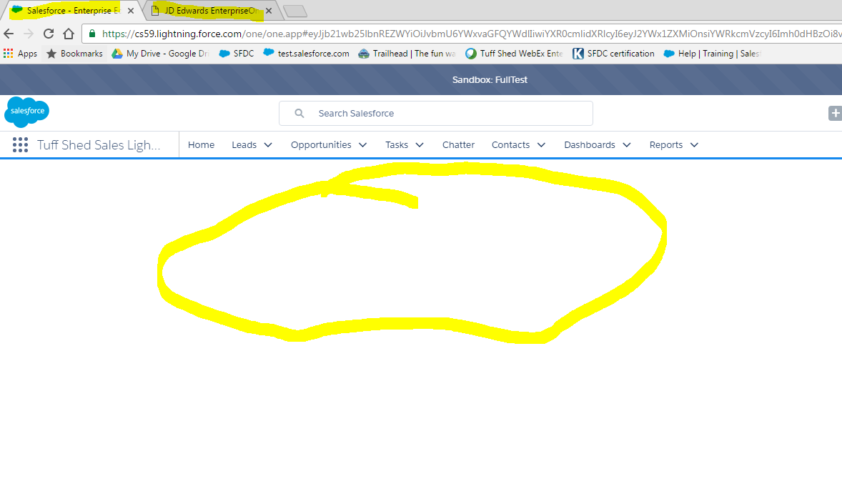Image resolution: width=842 pixels, height=504 pixels.
Task: Open test.salesforce.com bookmark
Action: point(306,54)
